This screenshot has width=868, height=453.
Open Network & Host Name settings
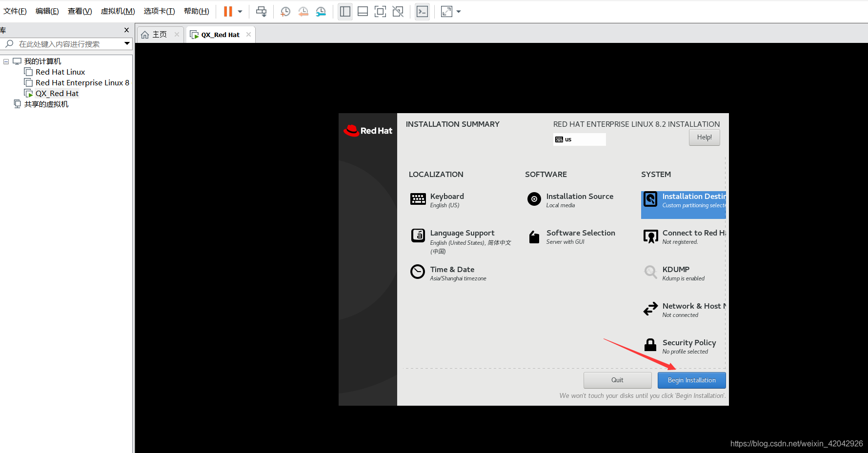[x=684, y=310]
